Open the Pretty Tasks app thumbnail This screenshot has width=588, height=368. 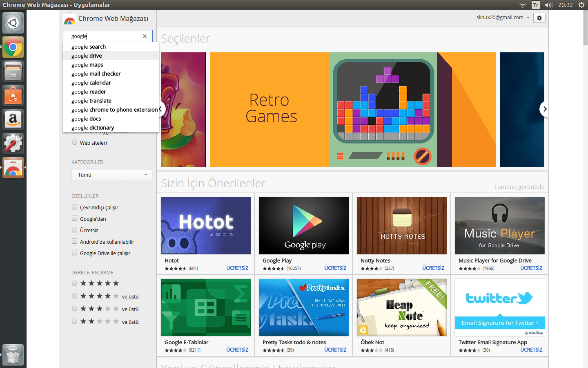pos(304,307)
